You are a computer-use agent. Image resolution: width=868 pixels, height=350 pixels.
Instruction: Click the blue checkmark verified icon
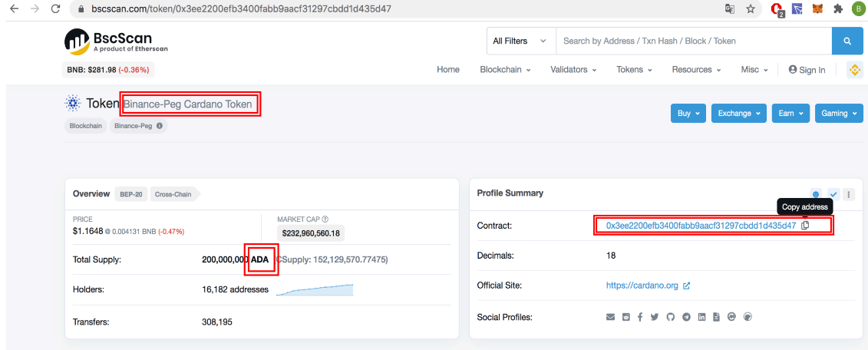coord(833,194)
